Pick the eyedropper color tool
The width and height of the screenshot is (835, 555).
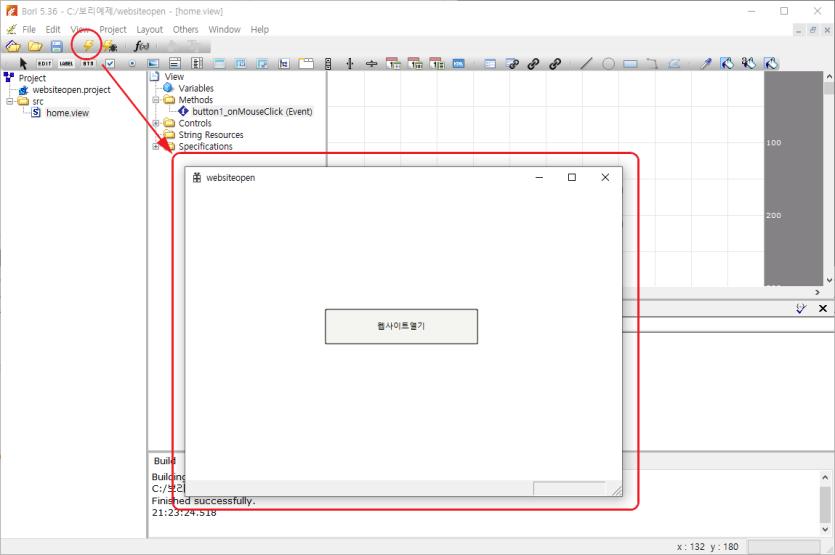(x=706, y=63)
